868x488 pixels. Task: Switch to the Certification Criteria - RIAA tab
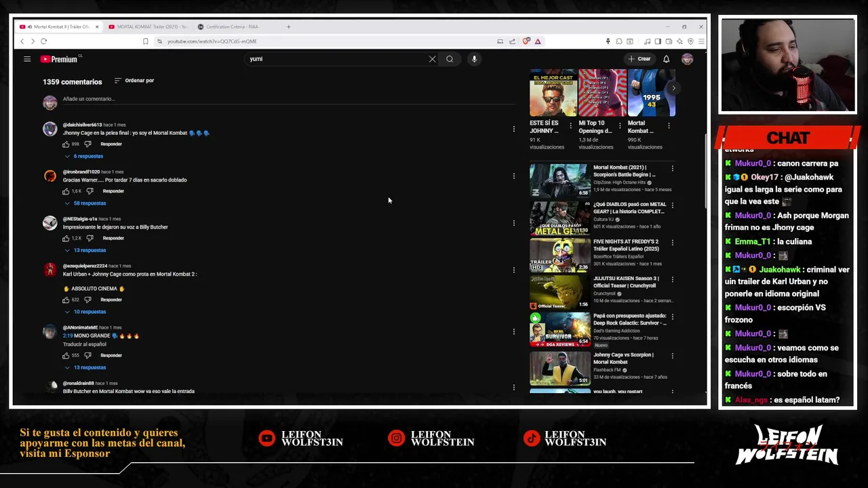pos(231,26)
